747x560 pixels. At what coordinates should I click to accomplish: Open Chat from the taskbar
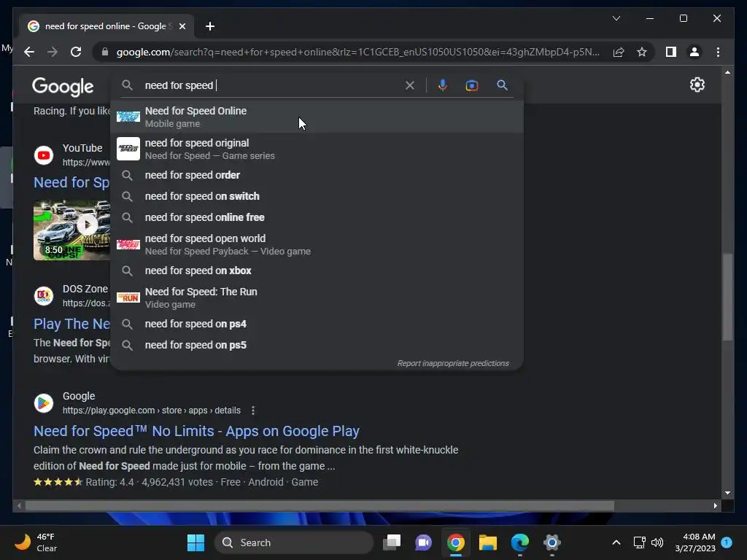pos(424,542)
